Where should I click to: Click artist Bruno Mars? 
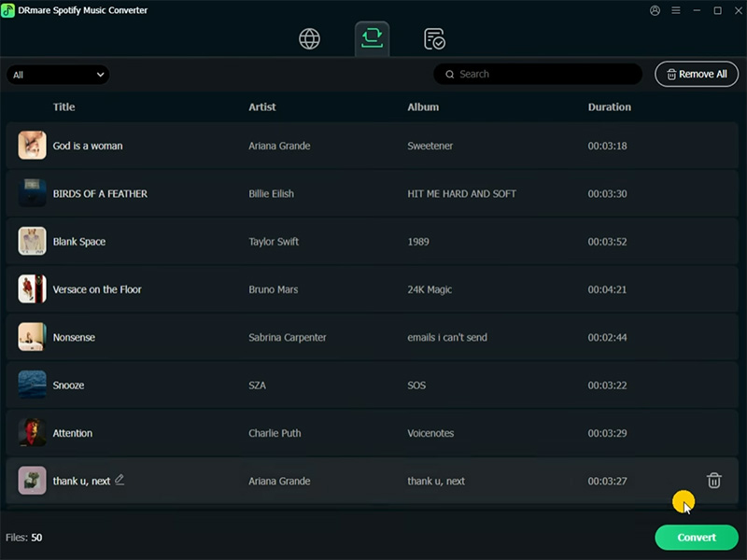pyautogui.click(x=273, y=289)
